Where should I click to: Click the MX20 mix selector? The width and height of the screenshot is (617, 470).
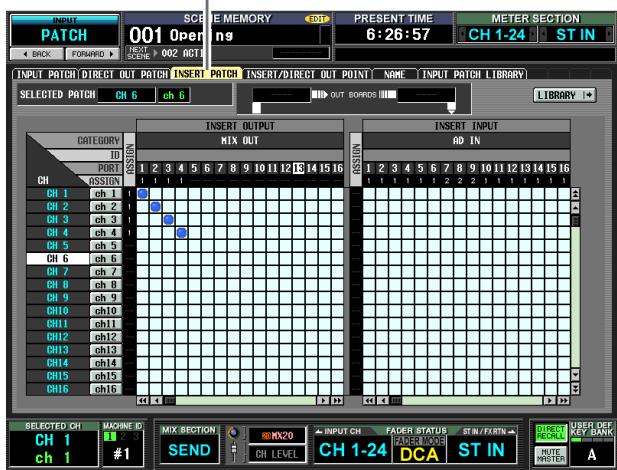point(277,436)
